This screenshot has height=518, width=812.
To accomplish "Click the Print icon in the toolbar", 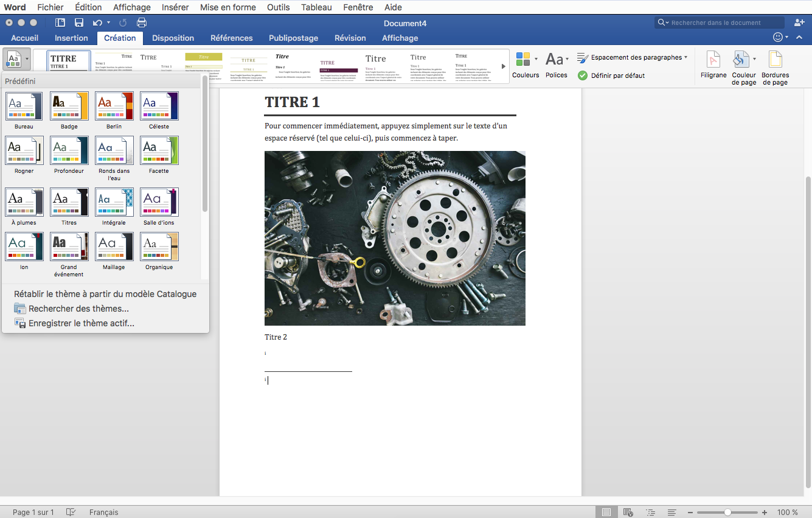I will tap(142, 22).
